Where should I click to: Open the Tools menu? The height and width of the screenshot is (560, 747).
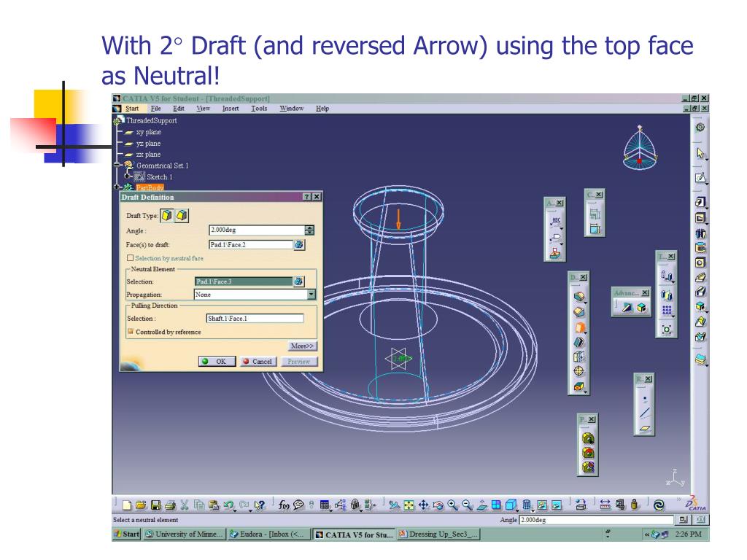(259, 109)
